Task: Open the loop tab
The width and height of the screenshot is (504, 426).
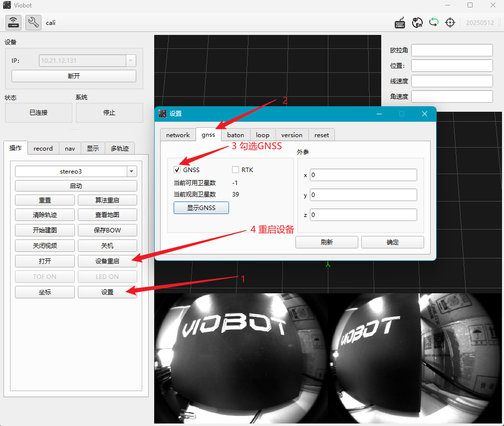Action: pyautogui.click(x=262, y=135)
